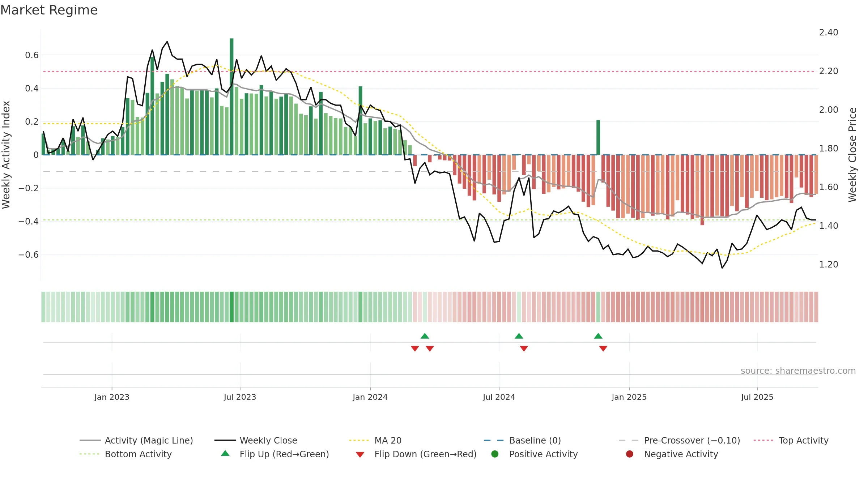The image size is (868, 488).
Task: Click the Jan 2023 axis label
Action: tap(112, 397)
